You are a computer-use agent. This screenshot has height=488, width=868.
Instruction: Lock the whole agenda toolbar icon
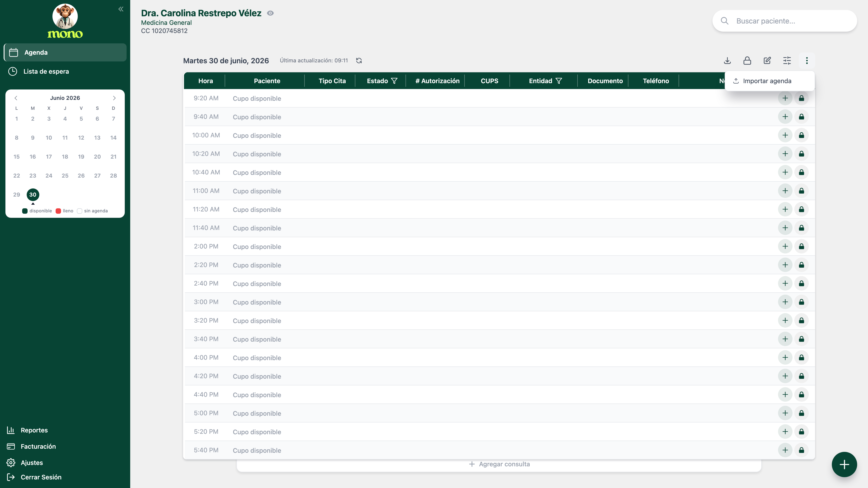[x=747, y=61]
